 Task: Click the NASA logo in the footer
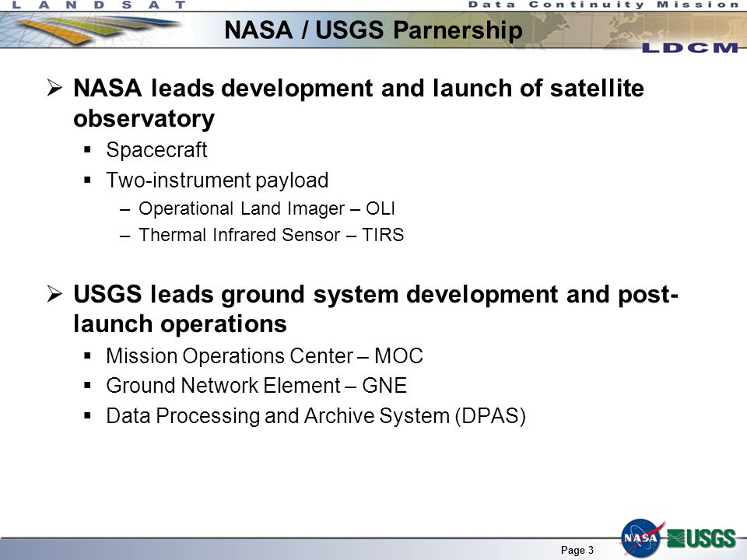pos(641,537)
